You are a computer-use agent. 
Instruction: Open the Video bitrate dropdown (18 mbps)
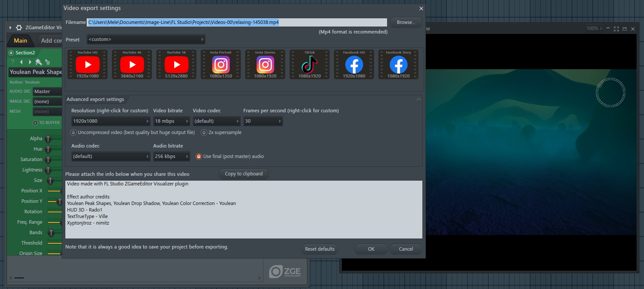coord(172,121)
